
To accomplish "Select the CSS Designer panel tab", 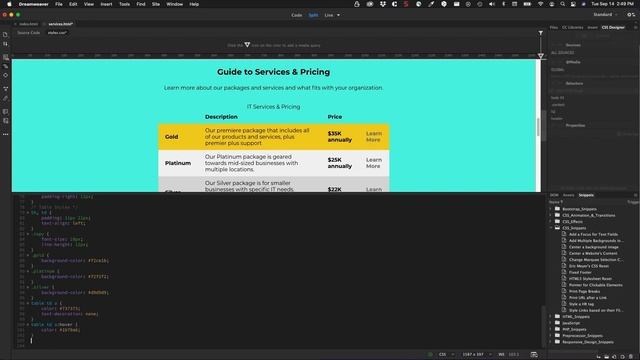I will 613,27.
